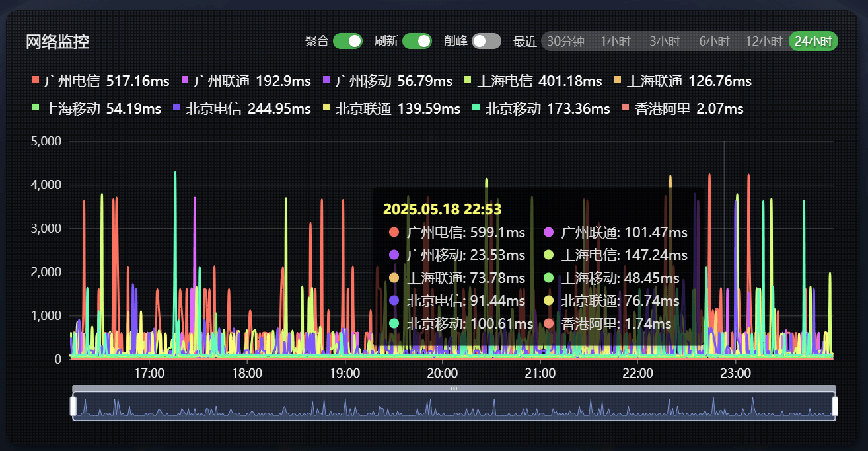Image resolution: width=868 pixels, height=451 pixels.
Task: Switch to the 1小时 time range
Action: pos(615,41)
